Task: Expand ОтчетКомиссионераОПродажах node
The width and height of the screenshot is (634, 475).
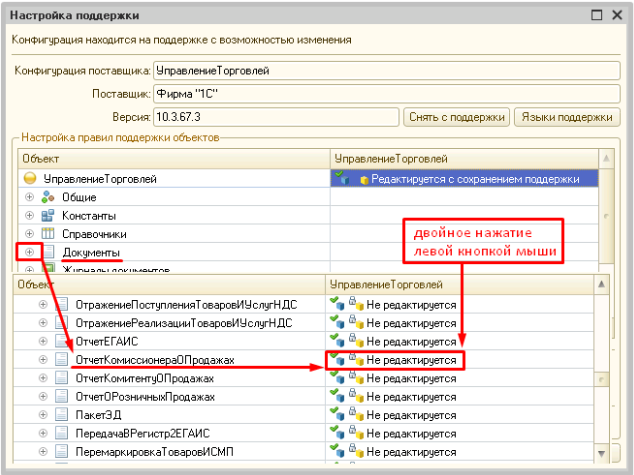Action: tap(43, 359)
